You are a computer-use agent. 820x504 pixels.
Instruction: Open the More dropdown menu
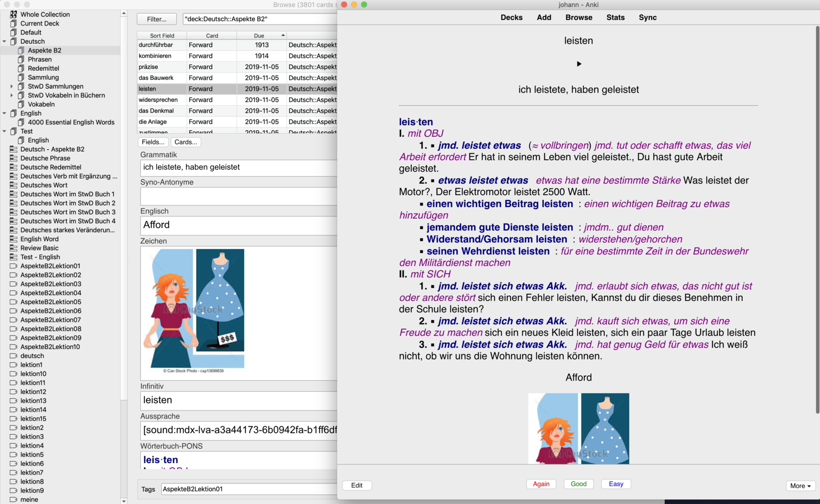point(800,486)
